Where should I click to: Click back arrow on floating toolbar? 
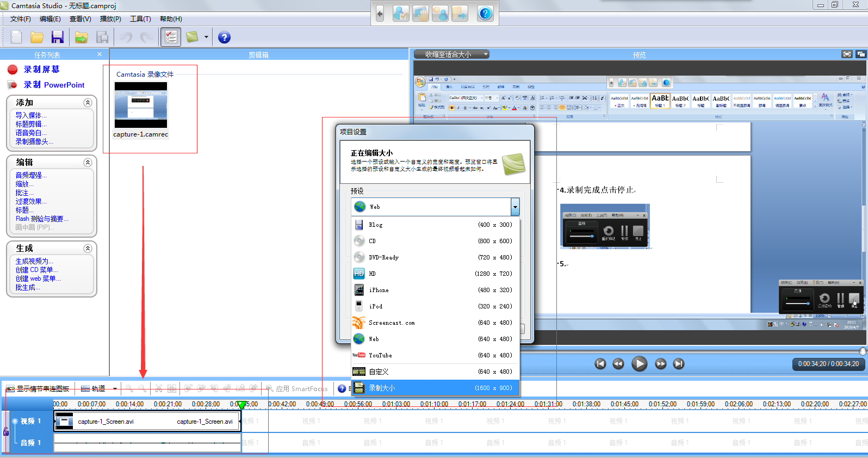point(380,14)
